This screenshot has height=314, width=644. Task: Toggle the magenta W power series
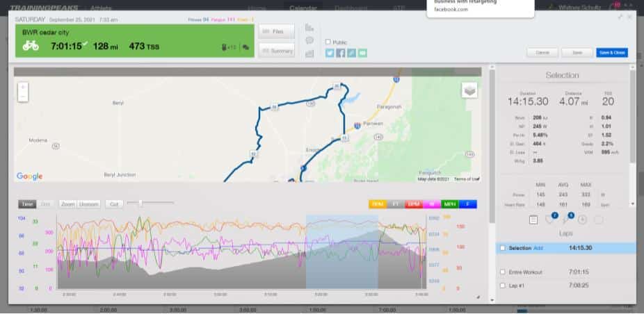[x=432, y=204]
